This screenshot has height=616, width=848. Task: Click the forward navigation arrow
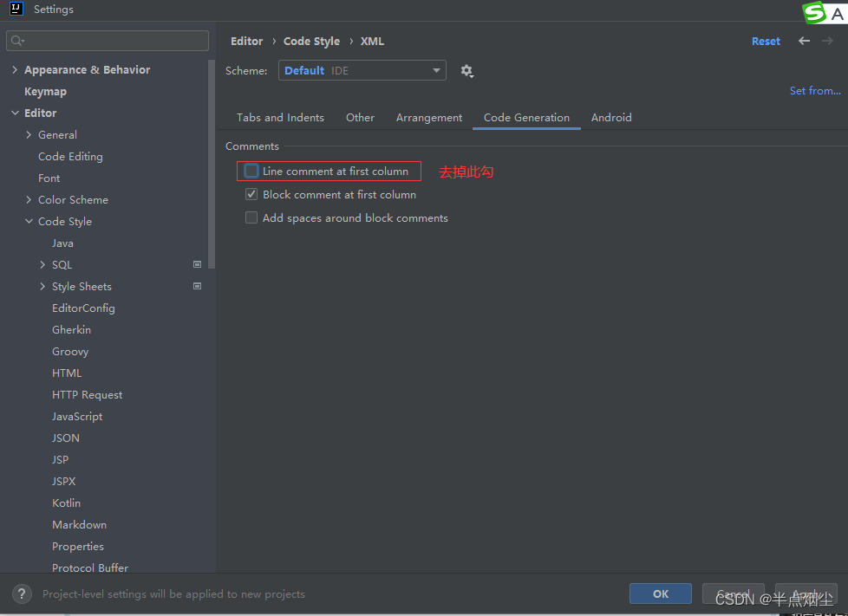click(827, 41)
